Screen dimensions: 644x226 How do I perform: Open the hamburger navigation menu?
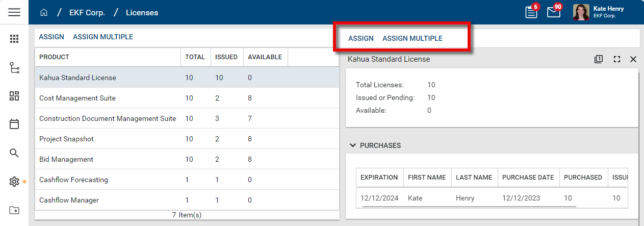[x=14, y=12]
